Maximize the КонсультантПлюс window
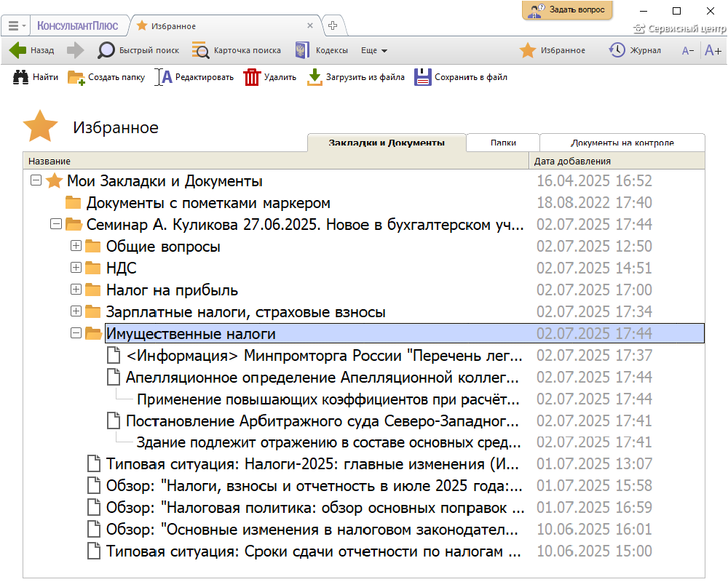728x582 pixels. pyautogui.click(x=676, y=11)
